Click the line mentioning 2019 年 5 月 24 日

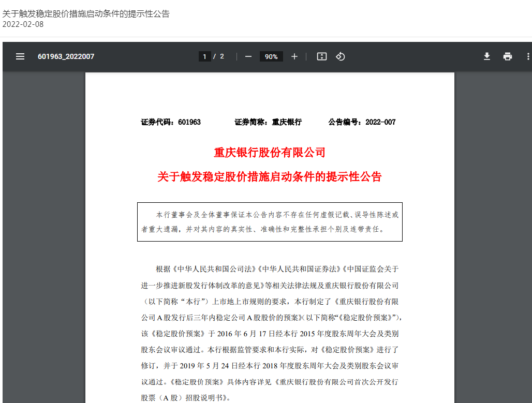click(x=270, y=366)
